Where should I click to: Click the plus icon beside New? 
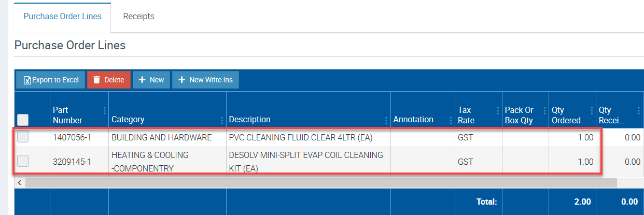coord(142,80)
